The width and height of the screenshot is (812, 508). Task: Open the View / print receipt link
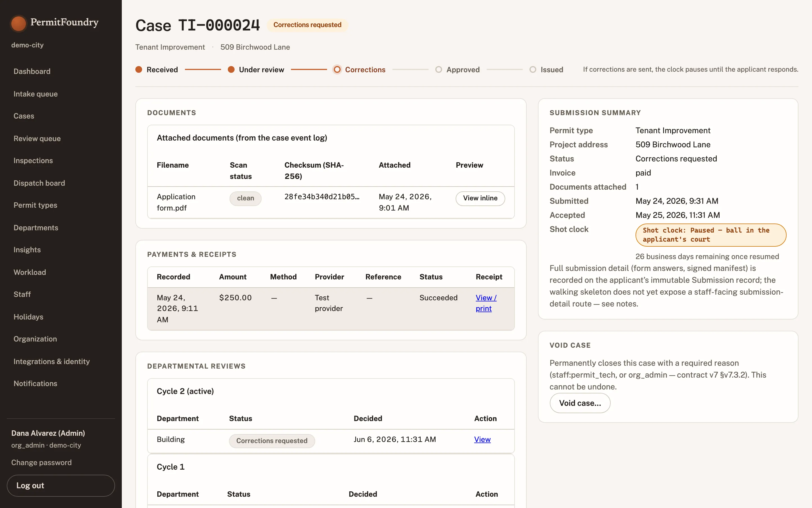click(486, 303)
